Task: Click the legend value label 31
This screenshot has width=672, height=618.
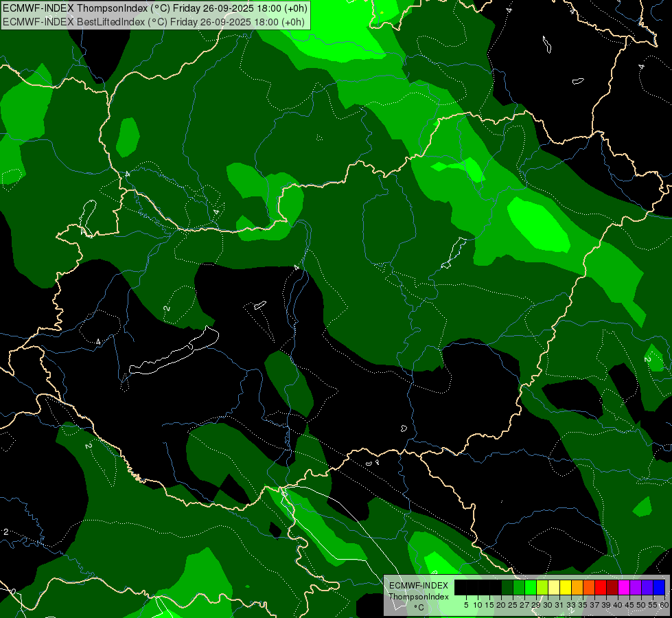Action: [559, 605]
